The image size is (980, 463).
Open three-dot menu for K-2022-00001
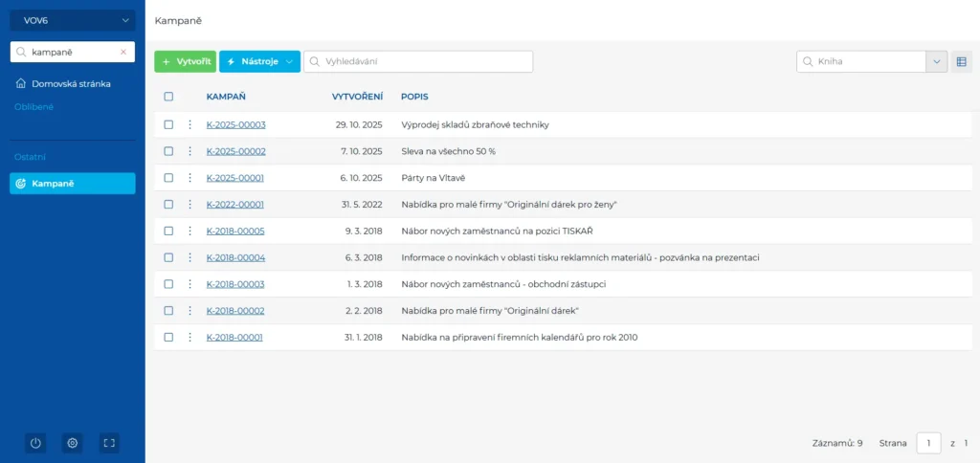[189, 204]
